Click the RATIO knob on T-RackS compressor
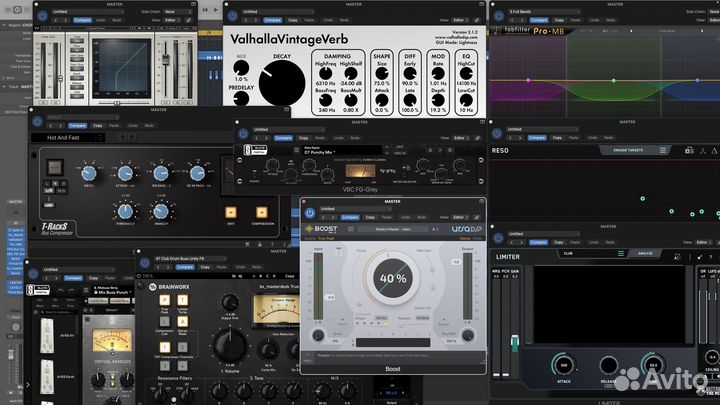The image size is (720, 405). pyautogui.click(x=87, y=173)
